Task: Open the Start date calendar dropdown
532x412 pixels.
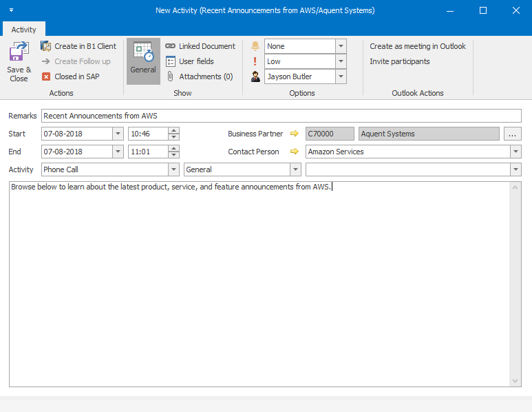Action: 118,134
